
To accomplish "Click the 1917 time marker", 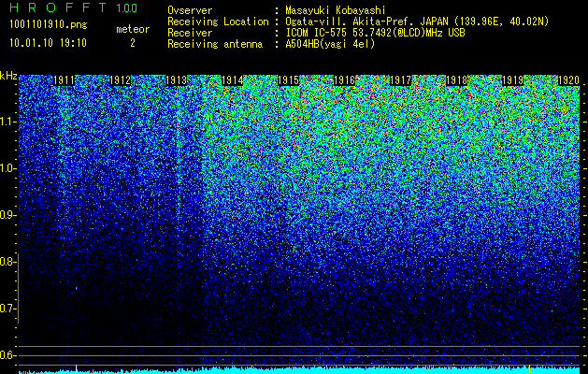I will coord(400,80).
